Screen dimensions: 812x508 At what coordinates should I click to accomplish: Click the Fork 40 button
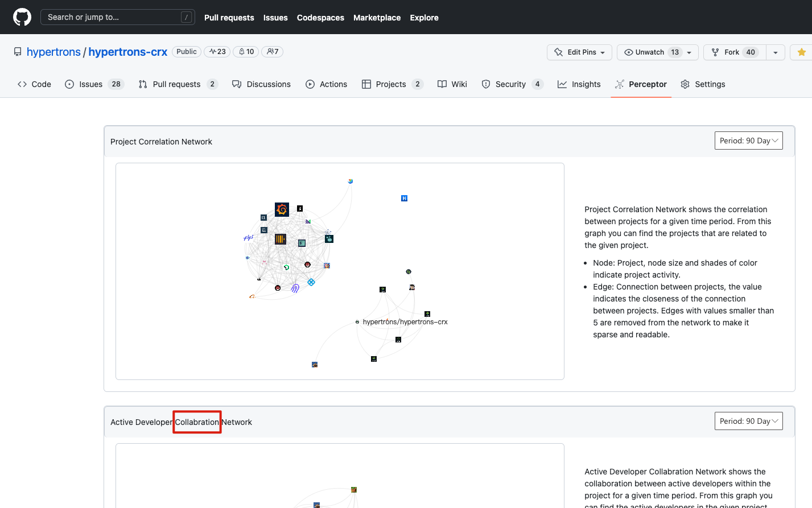tap(734, 52)
